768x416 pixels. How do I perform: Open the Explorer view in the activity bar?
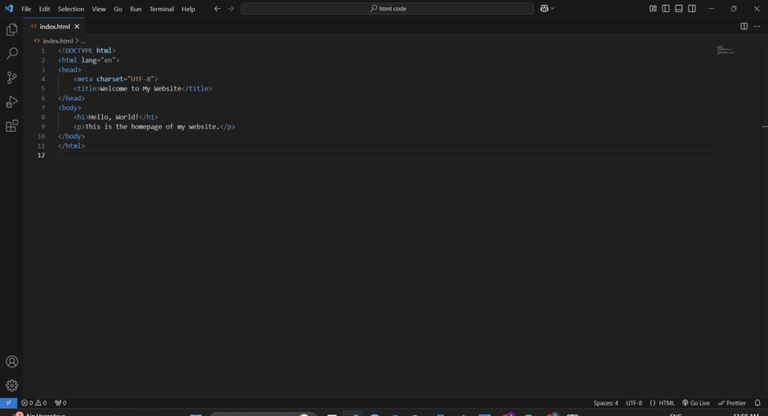click(x=12, y=30)
